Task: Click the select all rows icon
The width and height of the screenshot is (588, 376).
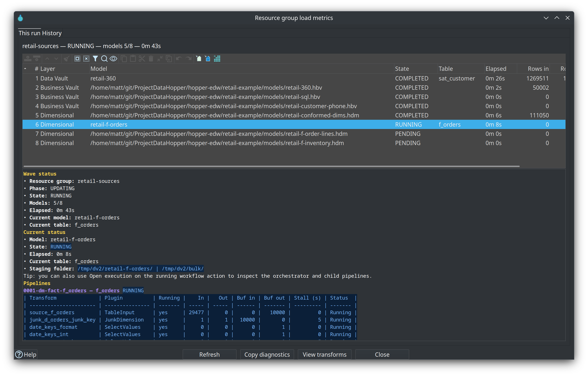Action: [x=77, y=59]
